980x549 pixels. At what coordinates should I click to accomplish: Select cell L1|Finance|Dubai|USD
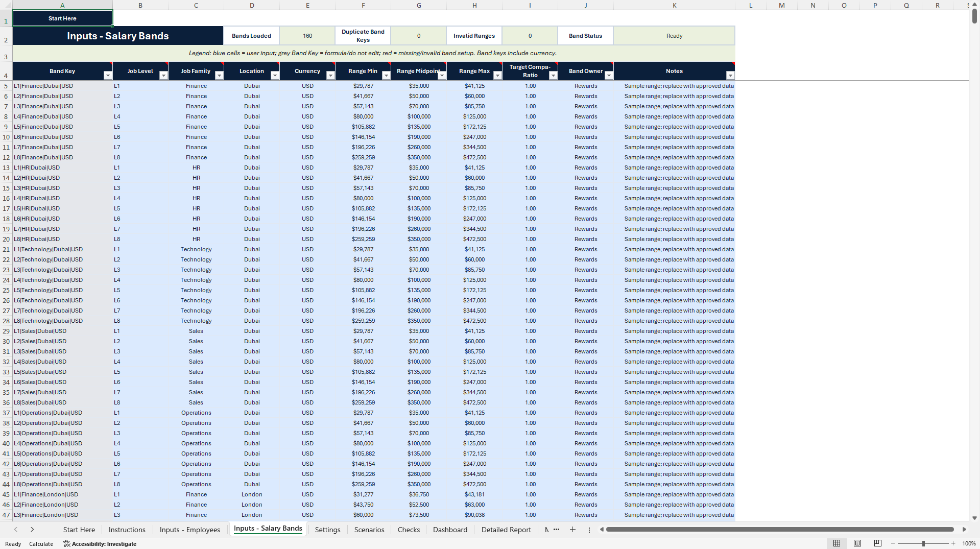click(62, 86)
